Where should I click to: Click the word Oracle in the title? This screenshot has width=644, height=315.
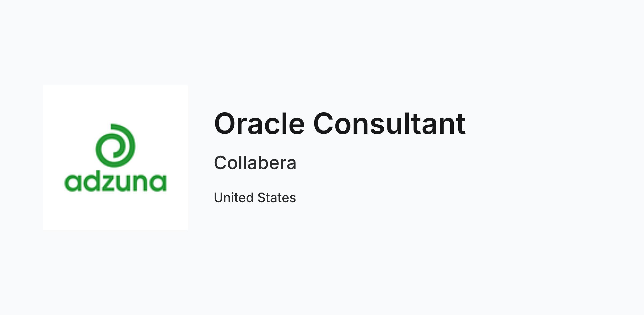[259, 124]
